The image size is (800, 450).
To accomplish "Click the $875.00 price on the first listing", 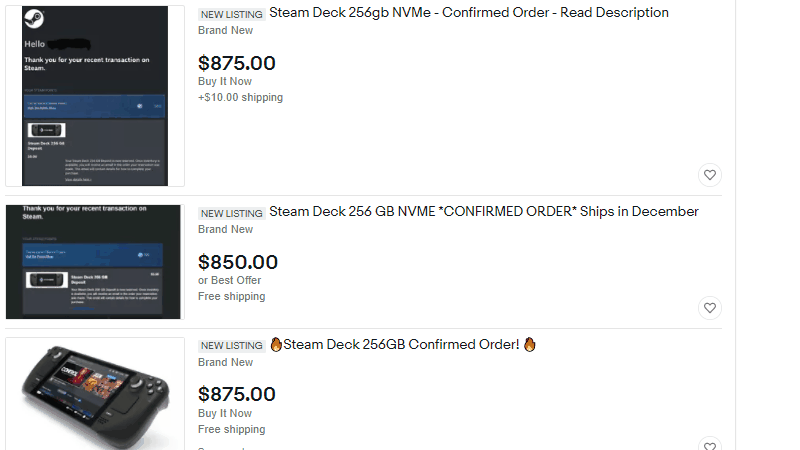I will pos(237,63).
